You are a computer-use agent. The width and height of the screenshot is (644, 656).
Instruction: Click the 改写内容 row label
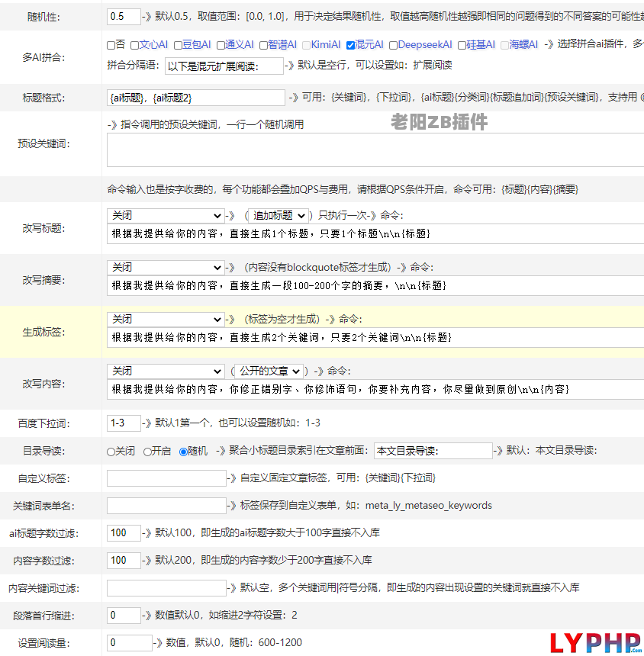tap(43, 384)
